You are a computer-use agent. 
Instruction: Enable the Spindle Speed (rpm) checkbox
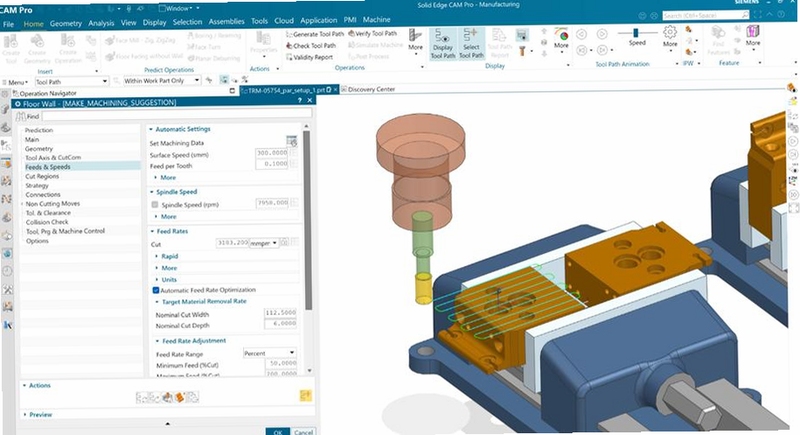point(155,204)
